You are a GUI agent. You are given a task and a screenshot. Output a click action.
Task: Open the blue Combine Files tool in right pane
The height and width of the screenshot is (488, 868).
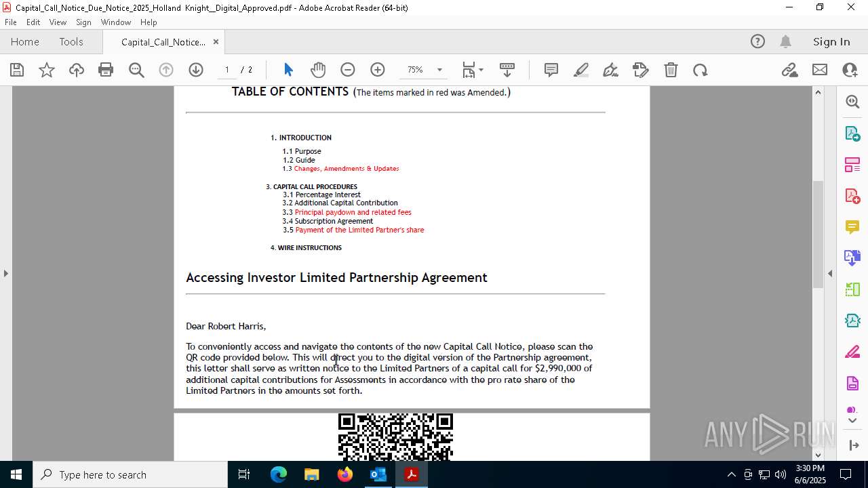coord(852,258)
